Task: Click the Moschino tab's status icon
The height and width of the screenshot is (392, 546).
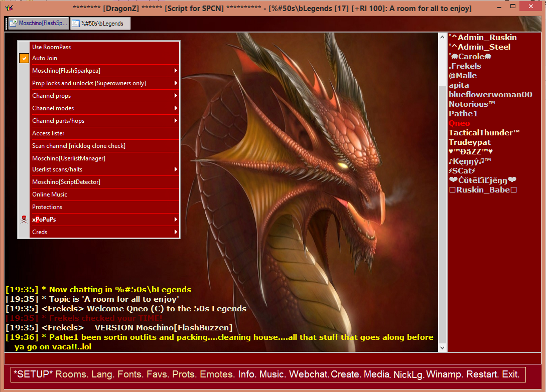Action: tap(13, 23)
